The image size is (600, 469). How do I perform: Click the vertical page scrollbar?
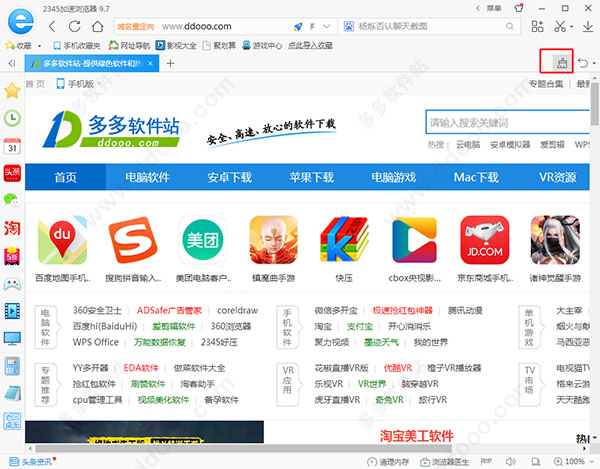[x=594, y=104]
